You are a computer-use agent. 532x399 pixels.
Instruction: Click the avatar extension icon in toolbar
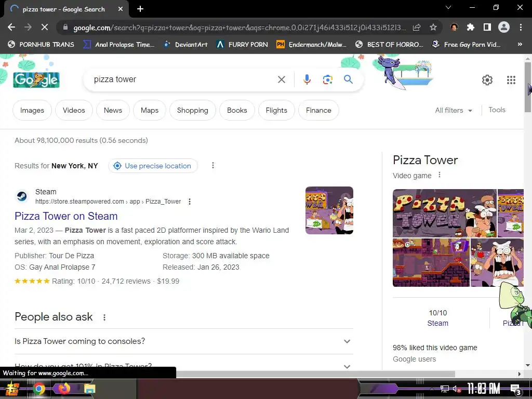454,27
